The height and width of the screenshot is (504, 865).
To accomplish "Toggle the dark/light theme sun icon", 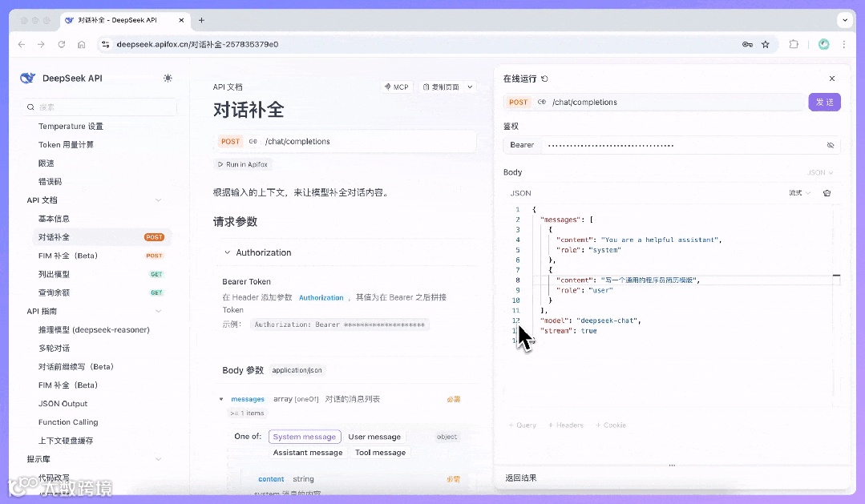I will pyautogui.click(x=168, y=79).
